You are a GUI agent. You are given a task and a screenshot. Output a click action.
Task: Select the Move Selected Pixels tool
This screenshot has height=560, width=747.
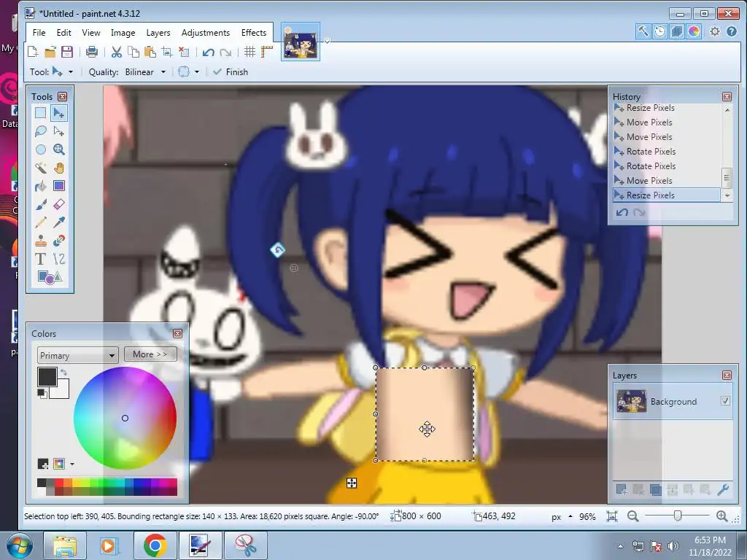pyautogui.click(x=58, y=113)
